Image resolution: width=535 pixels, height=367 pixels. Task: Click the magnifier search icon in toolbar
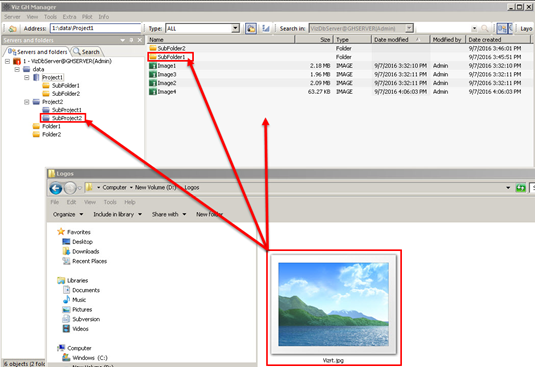coord(484,29)
